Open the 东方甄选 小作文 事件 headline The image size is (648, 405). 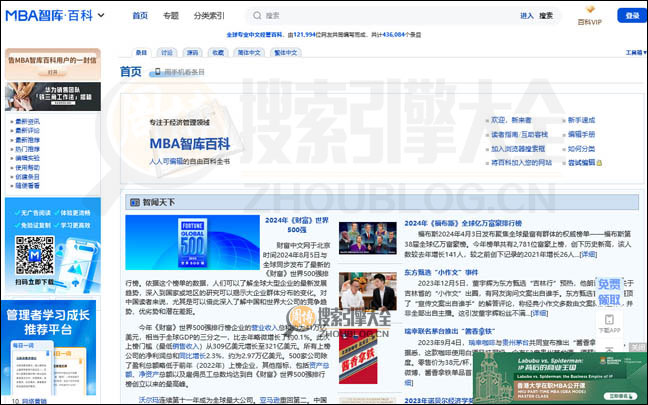tap(441, 273)
